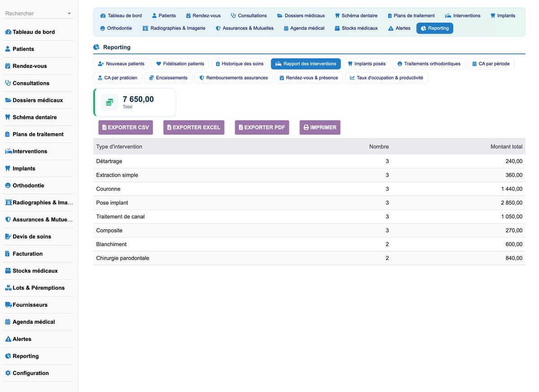
Task: Open Plans de traitement in top navigation
Action: [411, 15]
